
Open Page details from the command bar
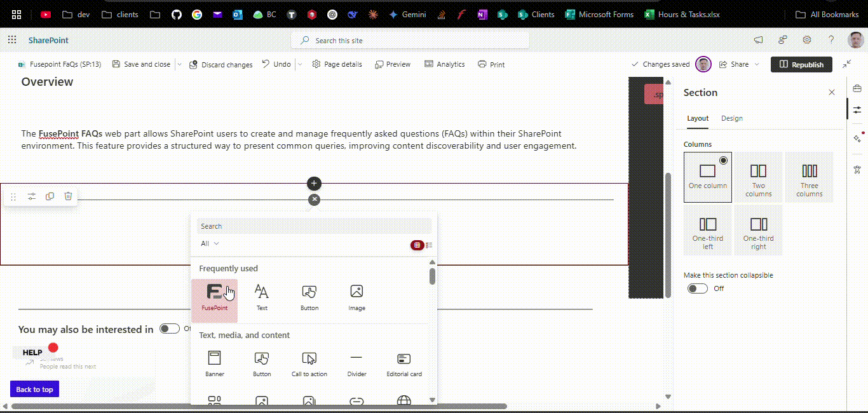tap(337, 64)
